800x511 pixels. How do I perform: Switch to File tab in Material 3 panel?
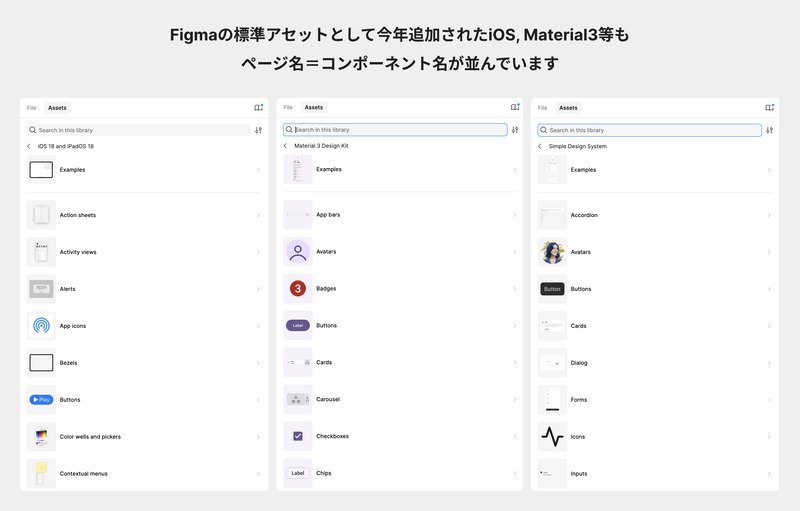pos(288,107)
